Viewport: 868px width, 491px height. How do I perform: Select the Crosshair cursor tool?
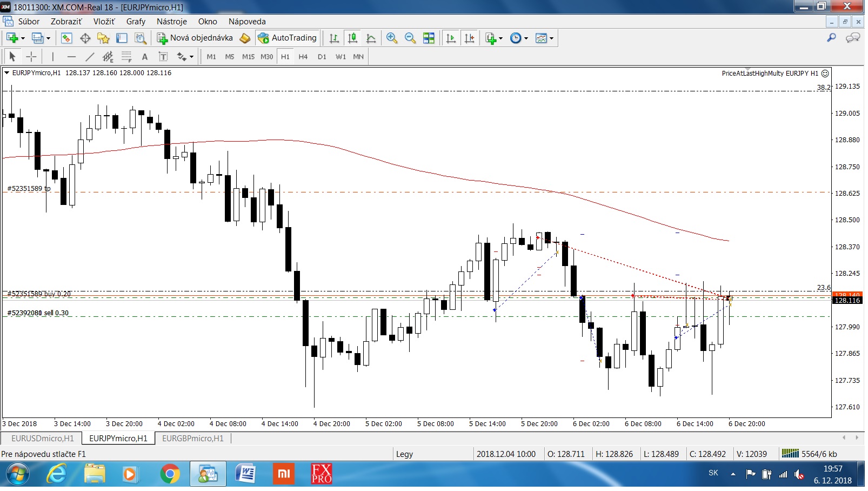31,57
